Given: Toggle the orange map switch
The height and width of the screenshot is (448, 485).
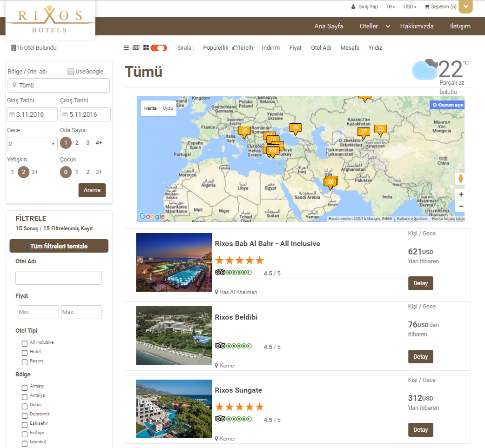Looking at the screenshot, I should coord(159,48).
